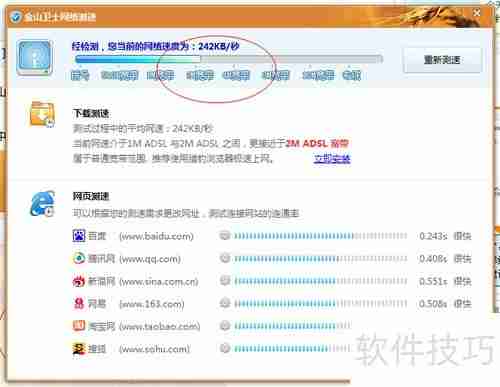Viewport: 500px width, 387px height.
Task: Click the 0.408s result for qq.com
Action: pos(433,259)
